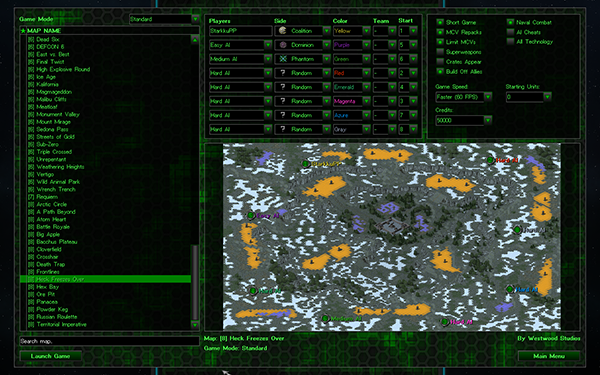Screen dimensions: 600x375
Task: Open the Game Mode Standard dropdown
Action: pos(164,19)
